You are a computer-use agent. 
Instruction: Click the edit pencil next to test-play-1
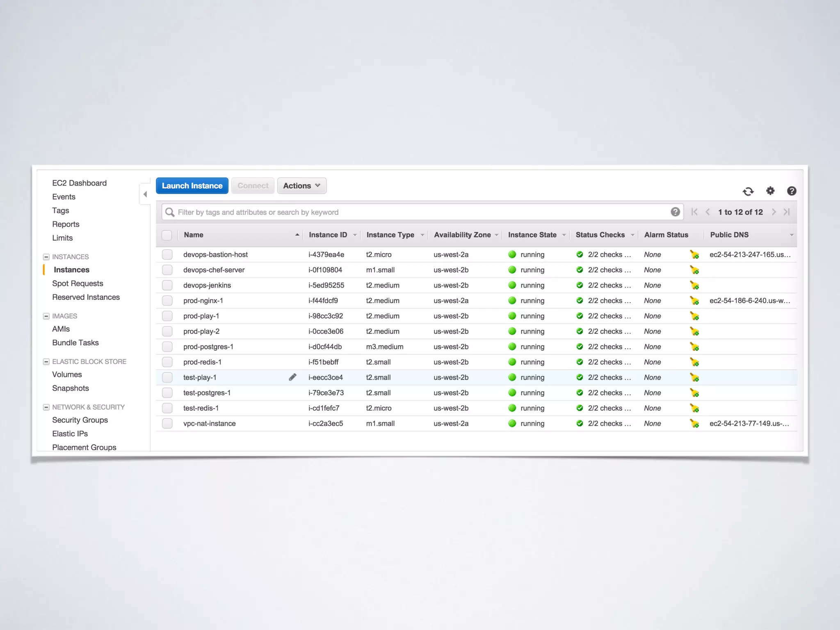click(x=292, y=377)
